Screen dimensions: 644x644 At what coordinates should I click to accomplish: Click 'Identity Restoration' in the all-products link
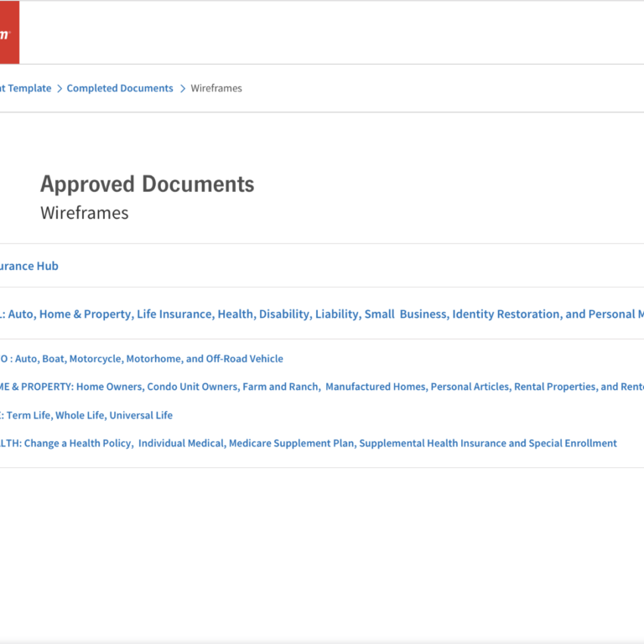tap(506, 314)
